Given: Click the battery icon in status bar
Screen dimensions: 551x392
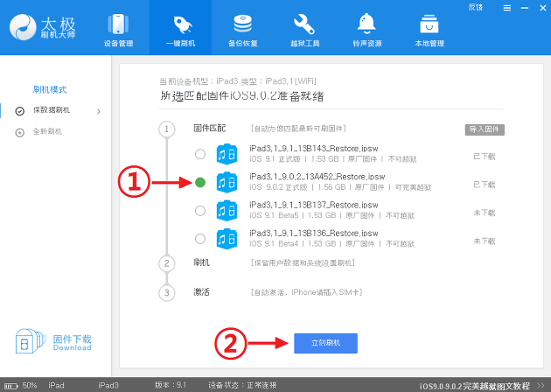Looking at the screenshot, I should [10, 386].
